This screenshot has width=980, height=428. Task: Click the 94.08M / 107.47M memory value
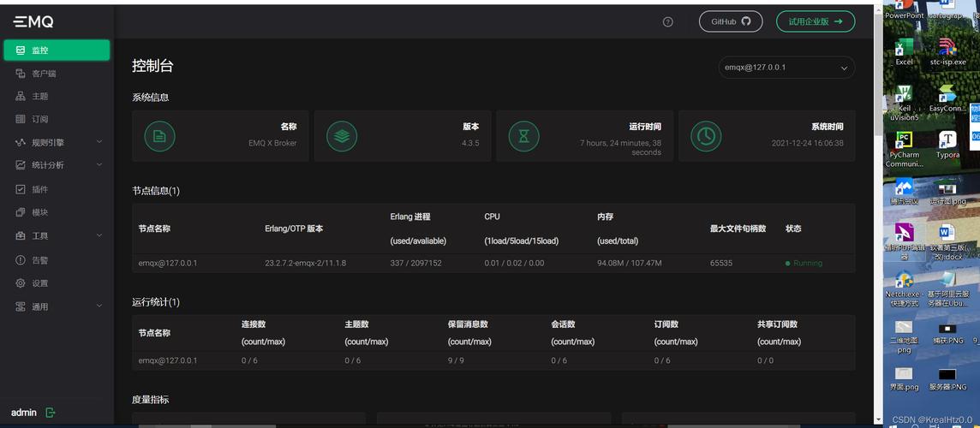pyautogui.click(x=630, y=263)
